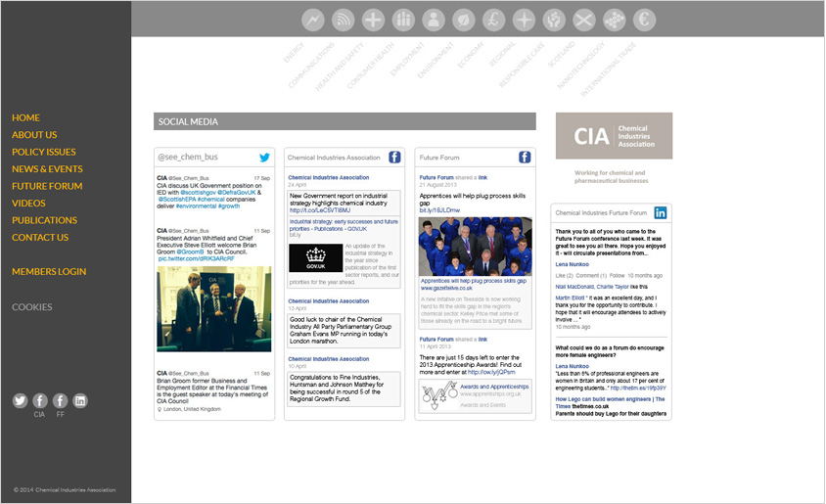The width and height of the screenshot is (826, 504).
Task: Click the LinkedIn icon in the sidebar
Action: pyautogui.click(x=80, y=401)
